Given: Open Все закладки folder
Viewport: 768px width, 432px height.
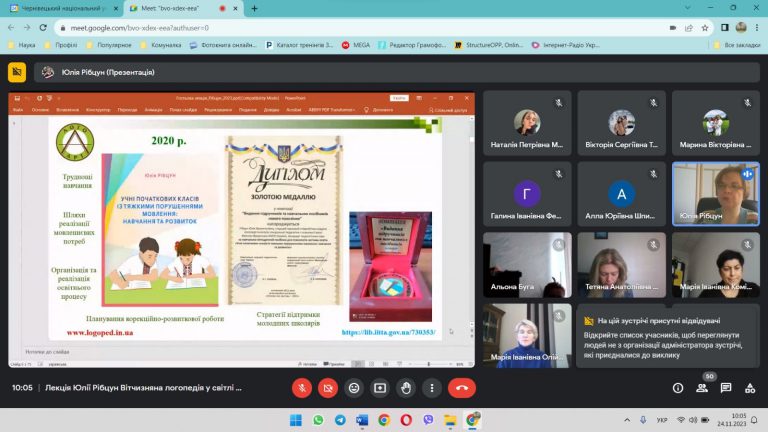Looking at the screenshot, I should pyautogui.click(x=737, y=45).
